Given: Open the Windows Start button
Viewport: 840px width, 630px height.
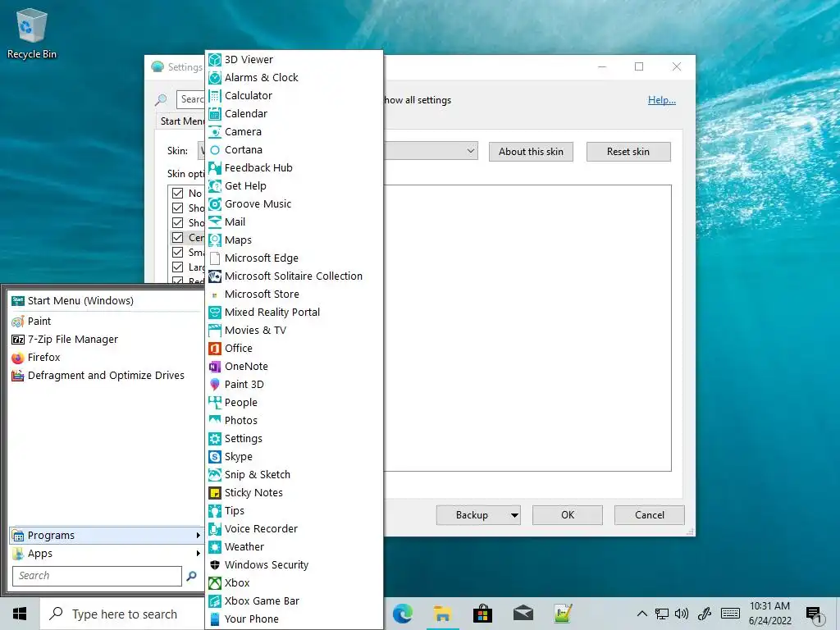Looking at the screenshot, I should click(20, 614).
